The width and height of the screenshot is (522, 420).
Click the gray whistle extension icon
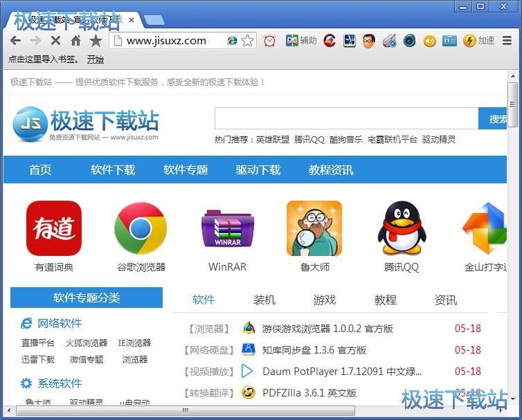point(390,41)
